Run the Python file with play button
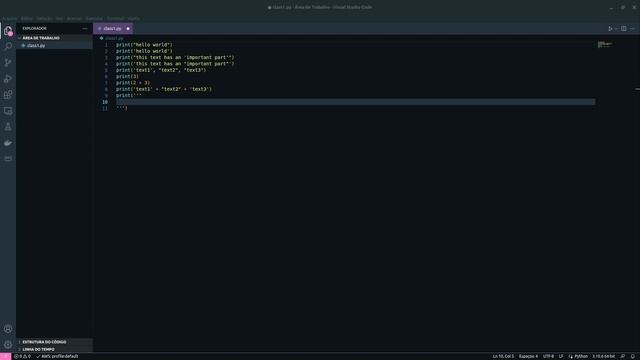The height and width of the screenshot is (360, 640). click(x=610, y=29)
